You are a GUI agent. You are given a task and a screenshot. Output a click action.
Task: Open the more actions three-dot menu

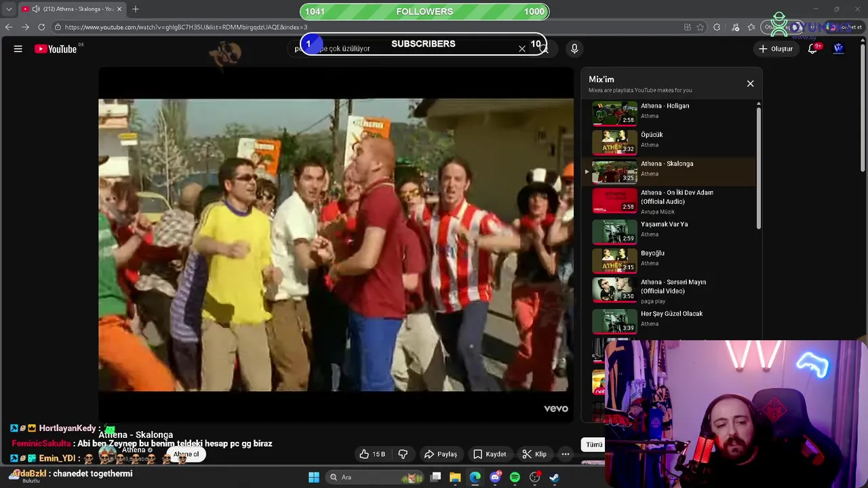coord(566,454)
